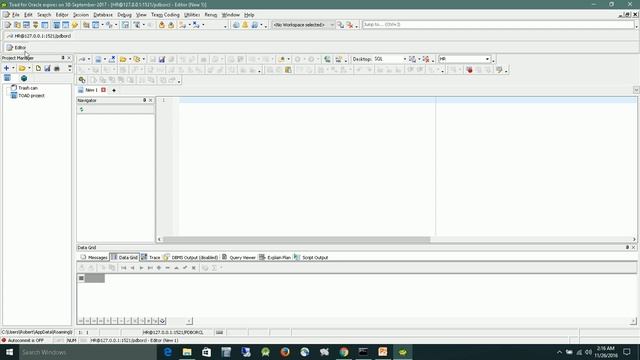Open Chrome from taskbar
640x360 pixels.
pos(344,352)
